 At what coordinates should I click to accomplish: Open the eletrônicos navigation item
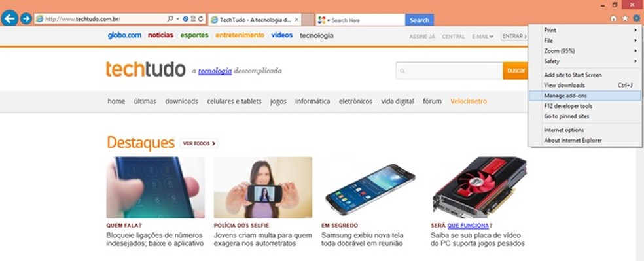355,101
